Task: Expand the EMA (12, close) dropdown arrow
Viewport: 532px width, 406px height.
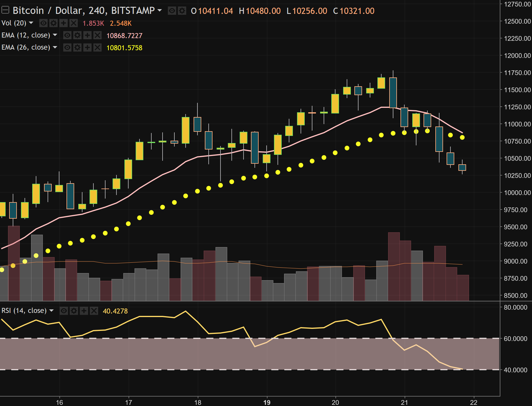Action: pos(55,35)
